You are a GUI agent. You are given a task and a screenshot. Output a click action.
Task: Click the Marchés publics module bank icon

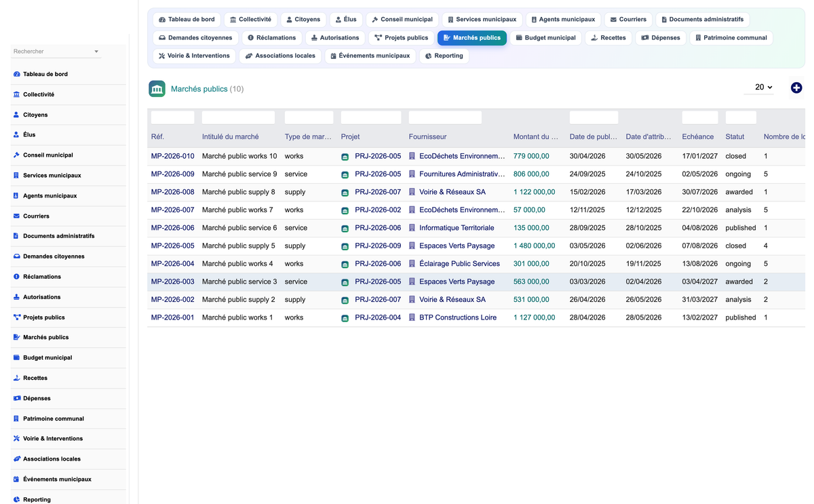click(x=157, y=89)
